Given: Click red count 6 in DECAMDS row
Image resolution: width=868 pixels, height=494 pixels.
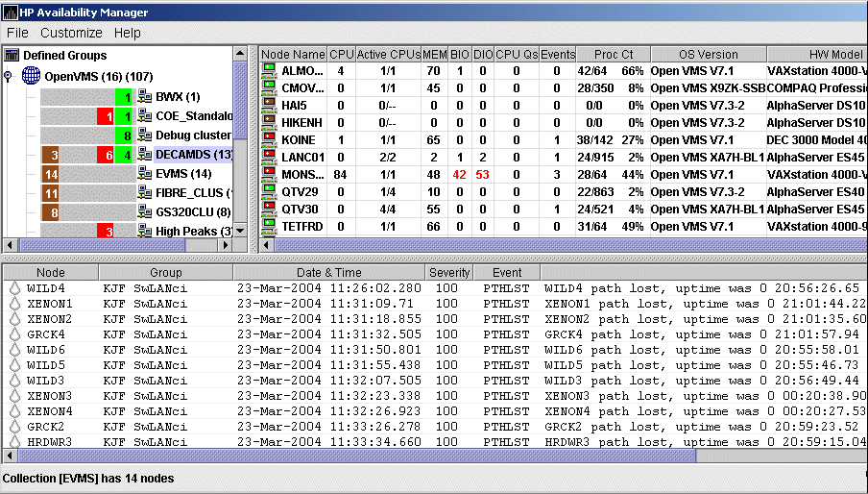Looking at the screenshot, I should [x=106, y=155].
